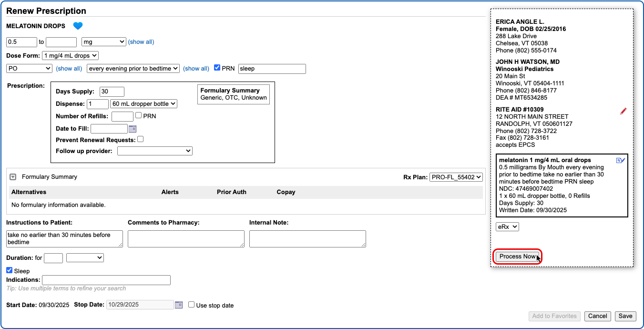Check the Use stop date box
This screenshot has width=644, height=329.
tap(191, 305)
